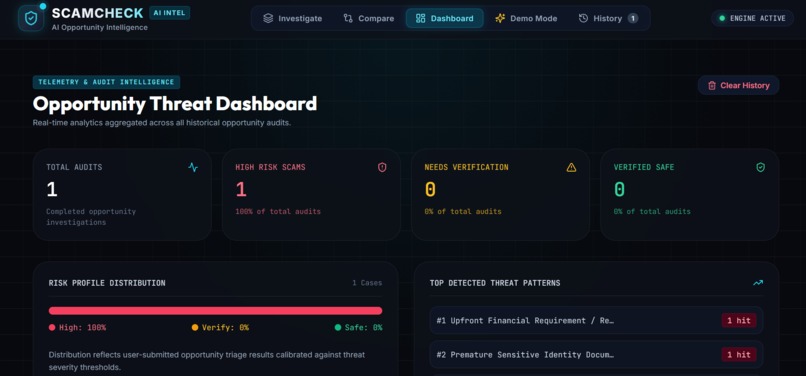Click the trending-up icon in Threat Patterns

pyautogui.click(x=758, y=283)
